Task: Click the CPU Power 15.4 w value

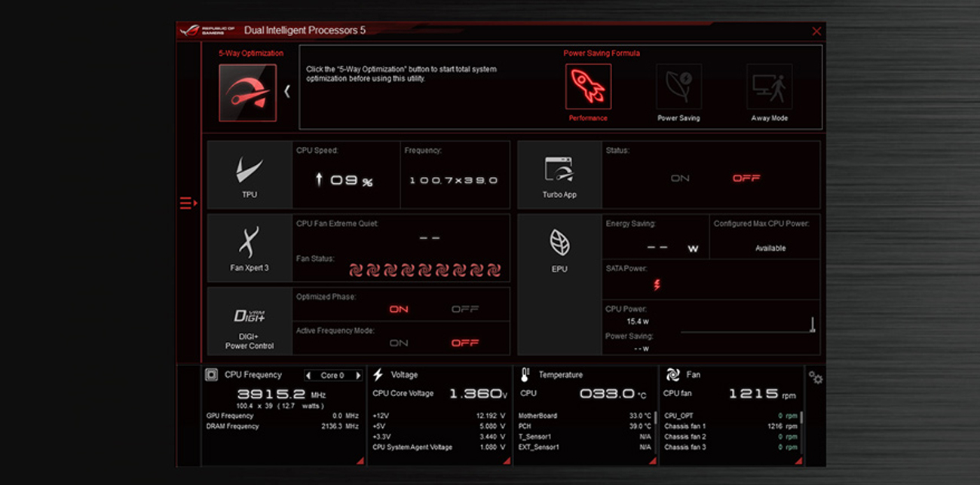Action: pyautogui.click(x=638, y=322)
